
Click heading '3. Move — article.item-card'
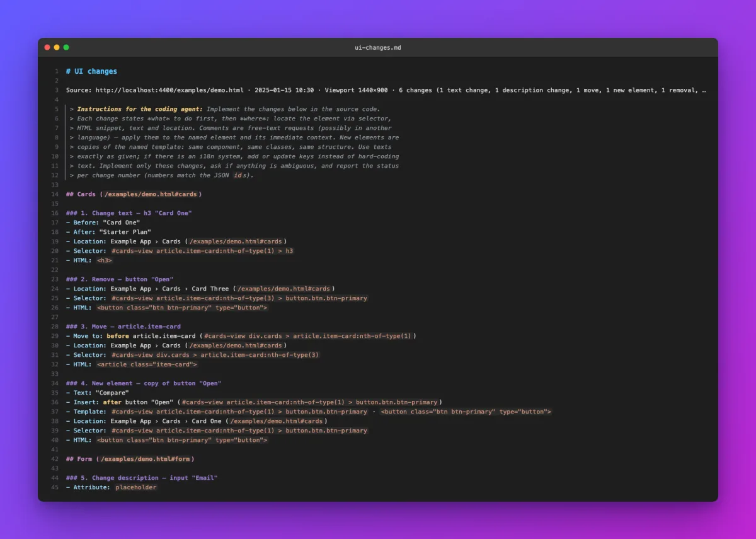(x=123, y=327)
